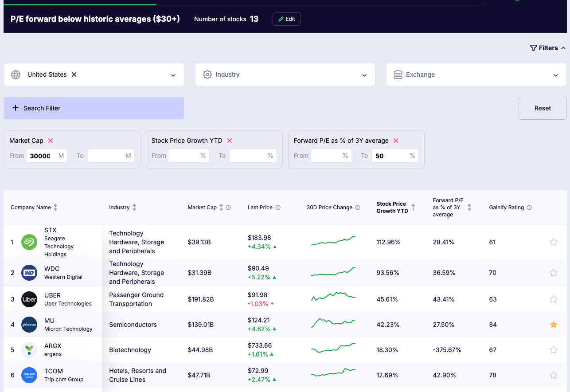
Task: Sort by Forward P/E column arrows
Action: pos(469,208)
